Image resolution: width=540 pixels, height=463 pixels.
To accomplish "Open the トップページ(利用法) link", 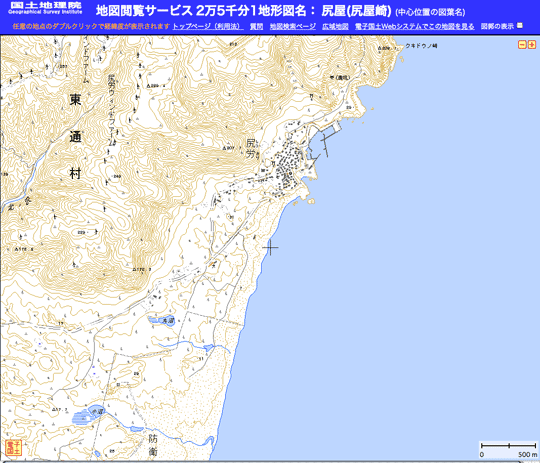I will pyautogui.click(x=208, y=26).
